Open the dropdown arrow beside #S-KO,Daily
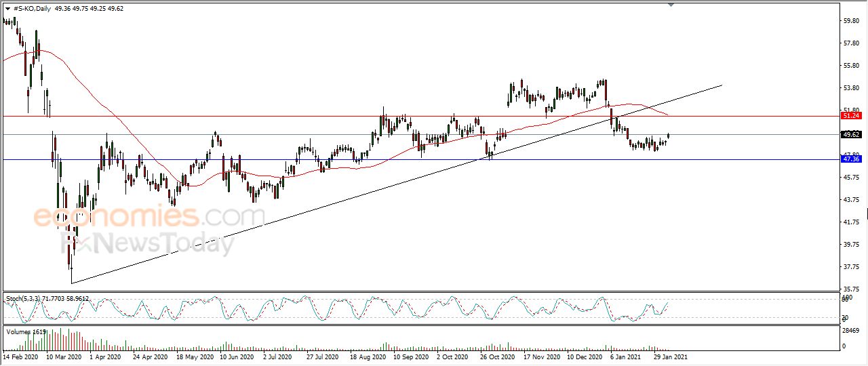Screen dimensions: 868x366 7,8
